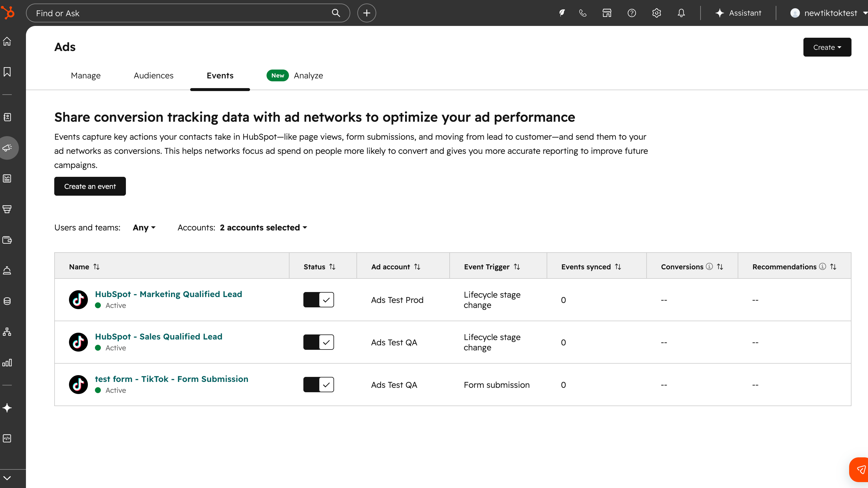Toggle status for Sales Qualified Lead event
Screen dimensions: 868x488
pos(318,342)
